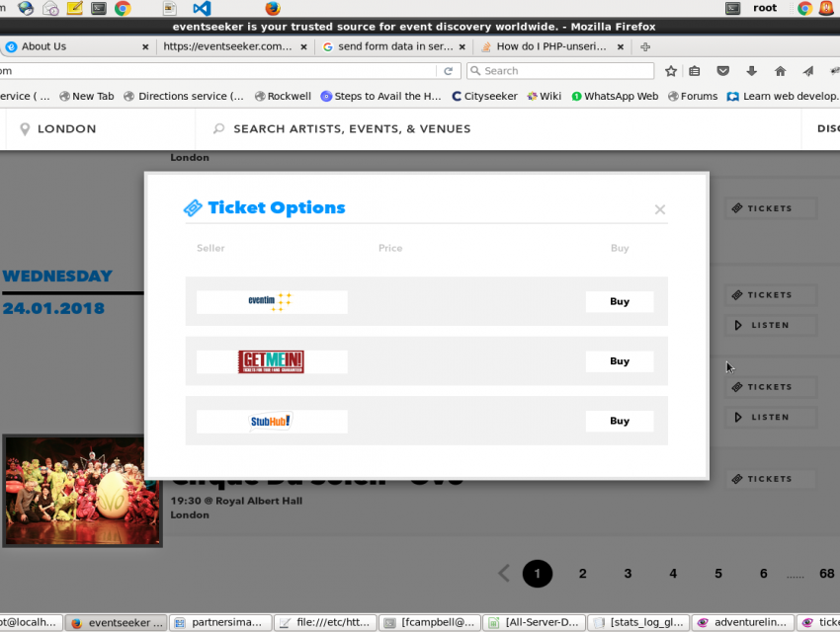Open the Cityseeker bookmark

click(x=485, y=97)
